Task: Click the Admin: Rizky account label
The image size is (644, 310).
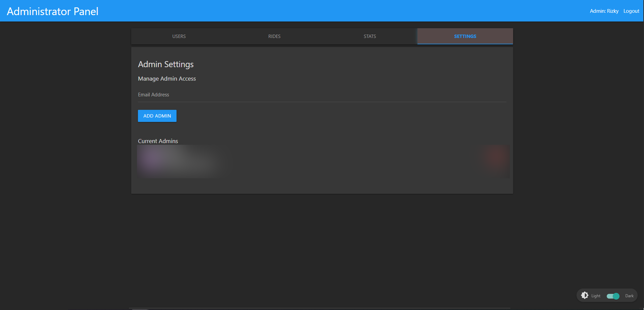Action: [604, 11]
